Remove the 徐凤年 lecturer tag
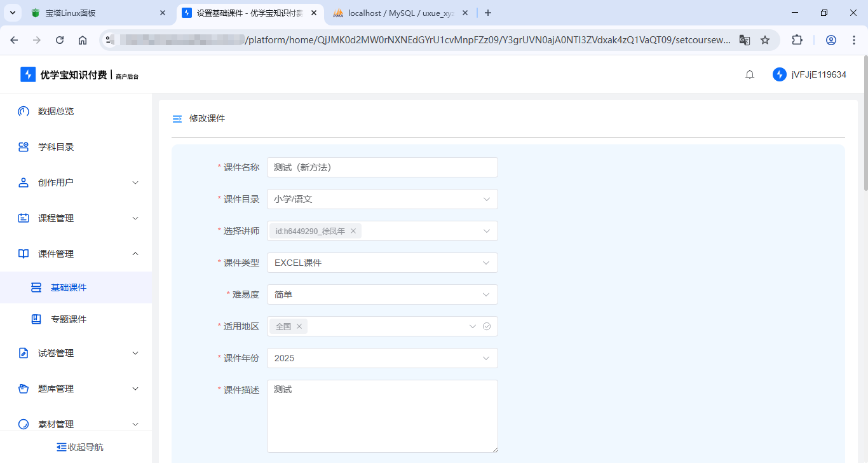868x463 pixels. point(353,231)
